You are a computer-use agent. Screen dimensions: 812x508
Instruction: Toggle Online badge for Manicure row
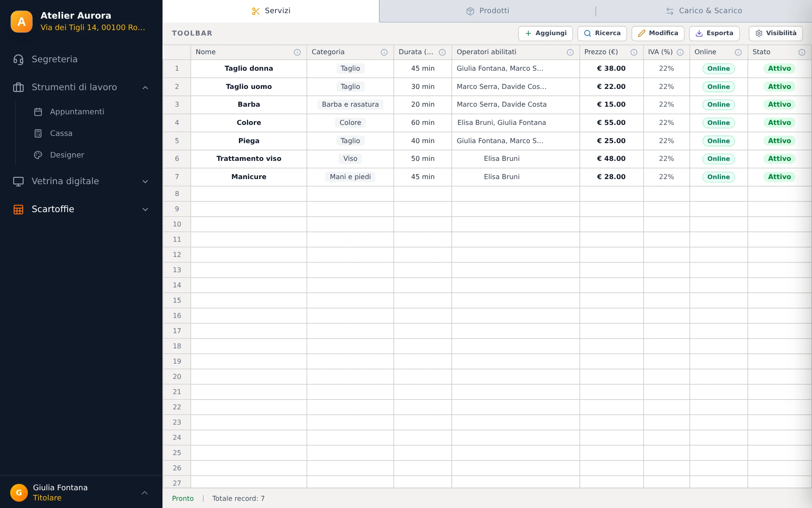[719, 177]
